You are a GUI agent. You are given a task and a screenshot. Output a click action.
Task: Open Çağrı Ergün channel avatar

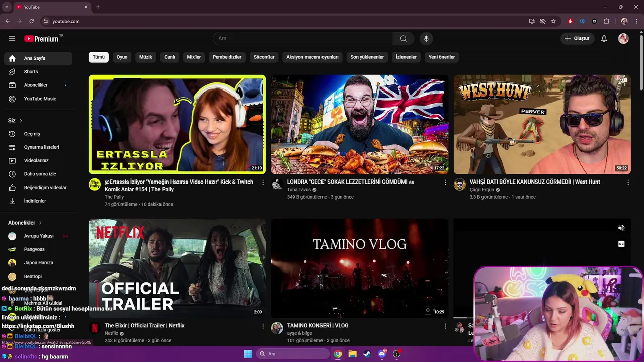pos(460,185)
